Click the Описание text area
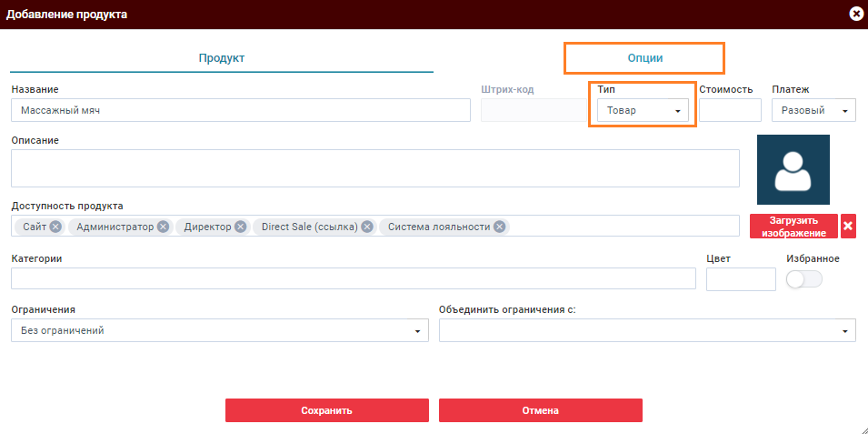The height and width of the screenshot is (434, 868). [374, 168]
